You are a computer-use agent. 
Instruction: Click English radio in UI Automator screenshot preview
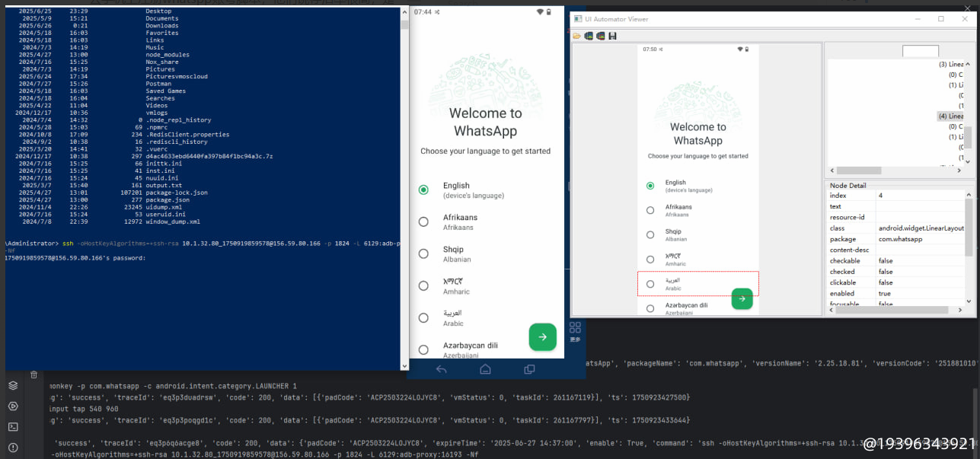pos(650,186)
